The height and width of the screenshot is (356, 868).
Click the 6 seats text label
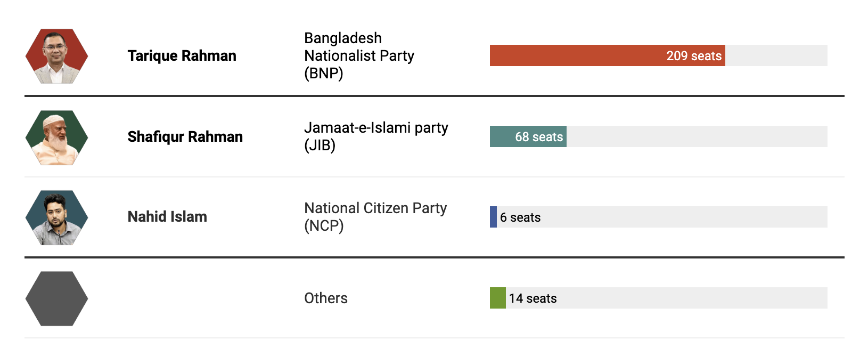coord(520,217)
